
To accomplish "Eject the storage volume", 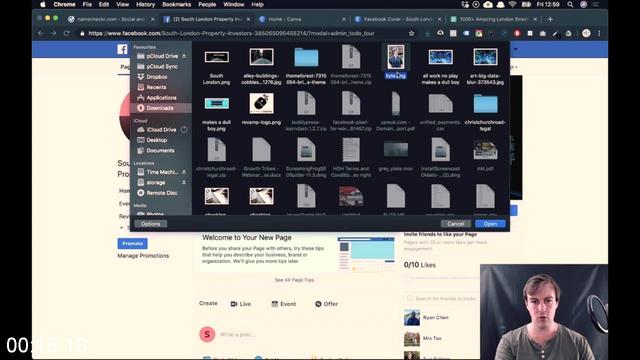I will pos(184,182).
